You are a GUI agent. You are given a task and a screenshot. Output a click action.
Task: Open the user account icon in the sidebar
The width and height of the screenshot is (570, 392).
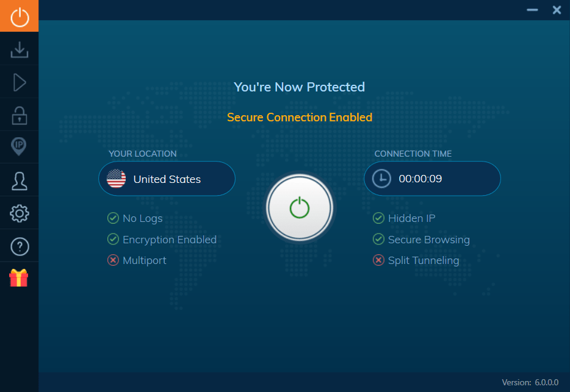click(x=19, y=180)
